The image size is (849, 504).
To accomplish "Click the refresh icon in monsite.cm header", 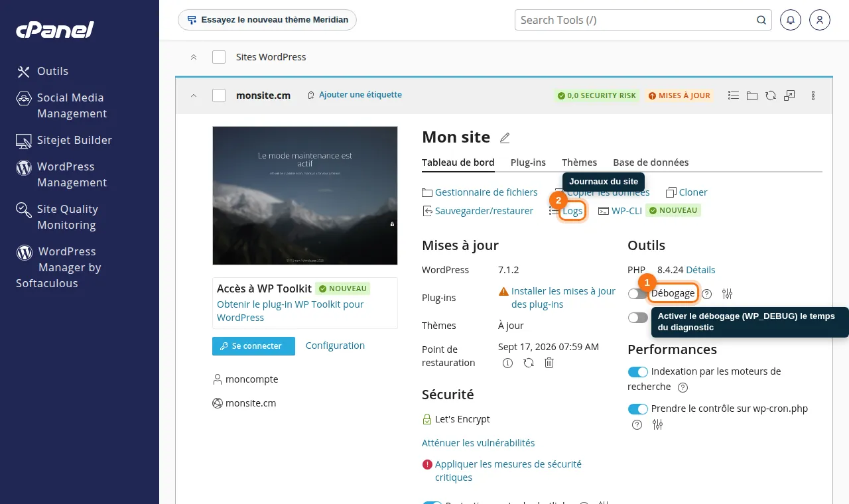I will click(771, 95).
